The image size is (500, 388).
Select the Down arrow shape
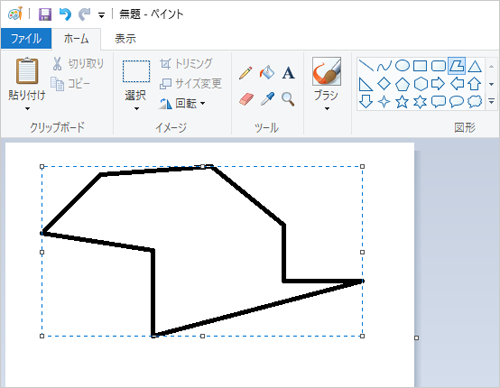click(366, 101)
